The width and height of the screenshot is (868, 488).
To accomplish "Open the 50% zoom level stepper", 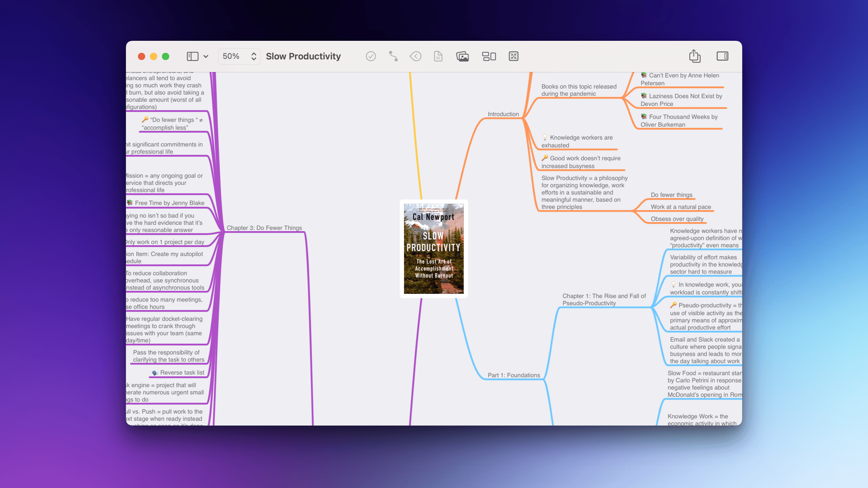I will [x=239, y=56].
